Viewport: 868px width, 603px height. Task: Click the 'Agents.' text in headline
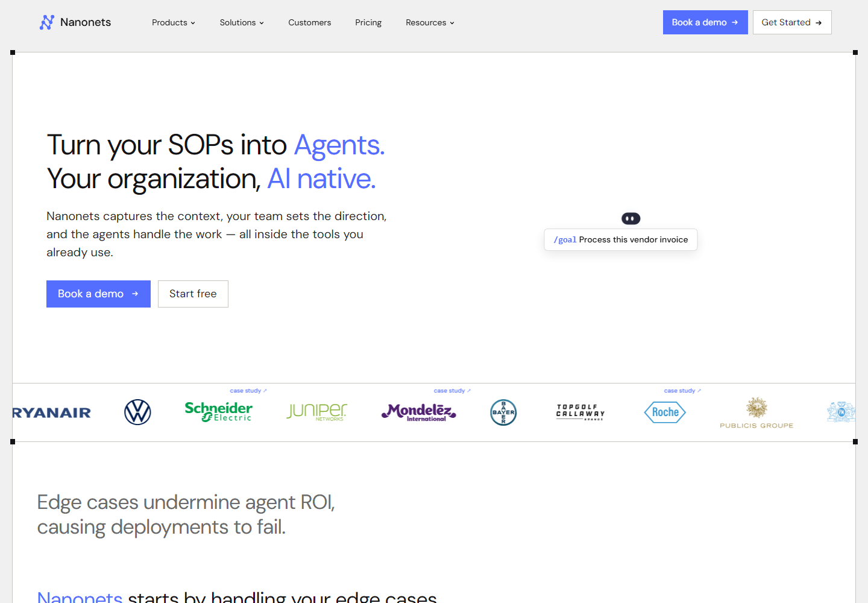(339, 145)
